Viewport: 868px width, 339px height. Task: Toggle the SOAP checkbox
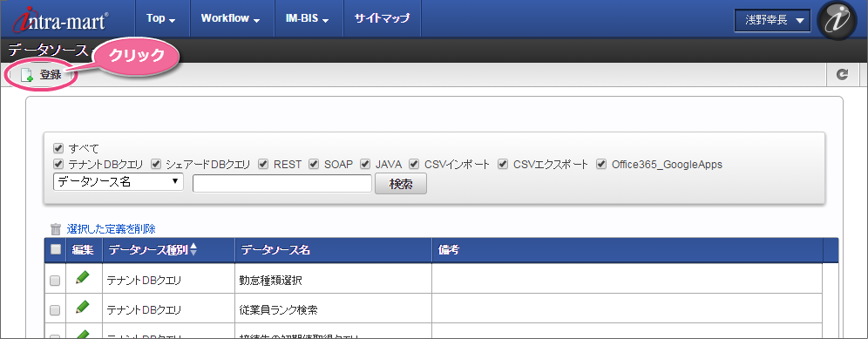pos(314,164)
